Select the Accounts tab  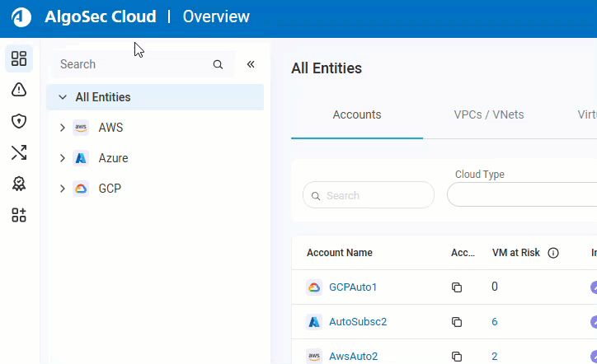pyautogui.click(x=356, y=114)
